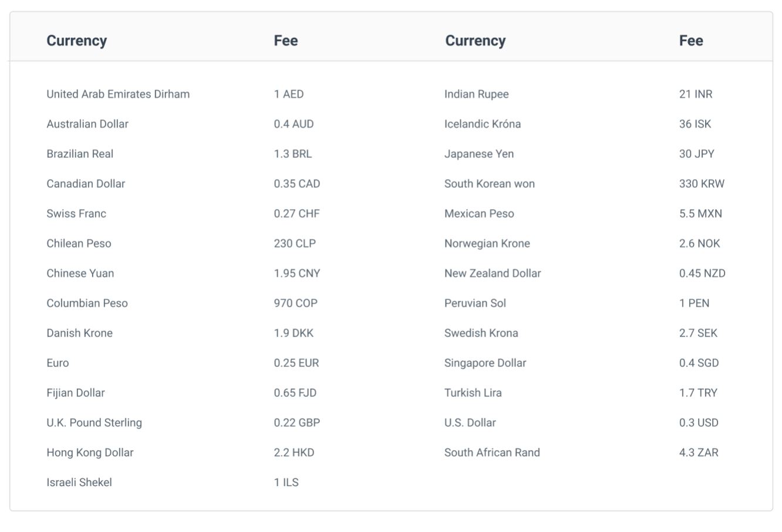Click the 0.22 GBP fee
Image resolution: width=782 pixels, height=532 pixels.
click(297, 423)
